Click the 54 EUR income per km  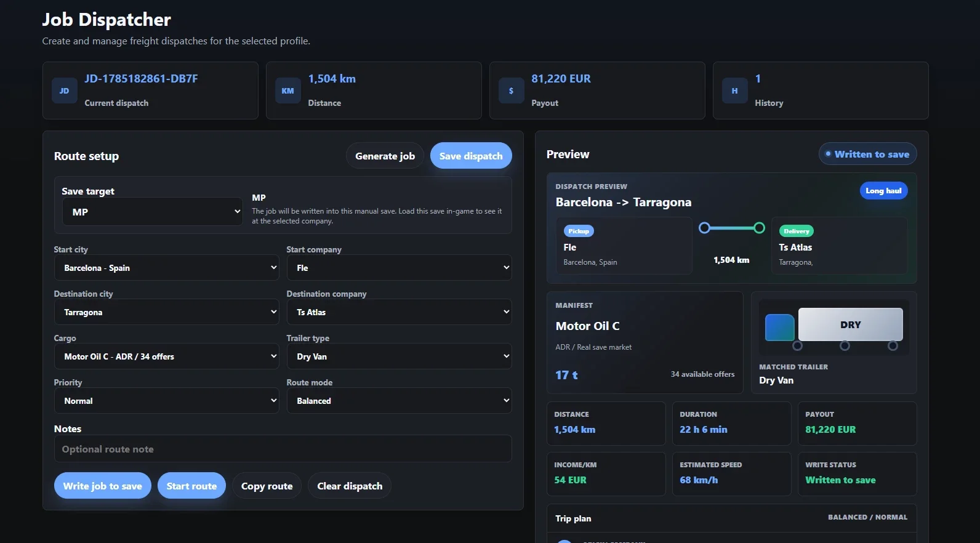pyautogui.click(x=570, y=480)
